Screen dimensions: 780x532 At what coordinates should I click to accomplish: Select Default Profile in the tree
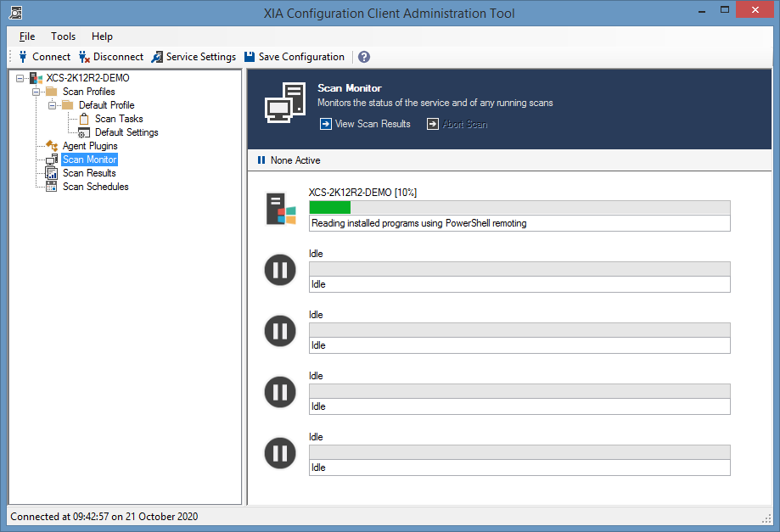106,105
